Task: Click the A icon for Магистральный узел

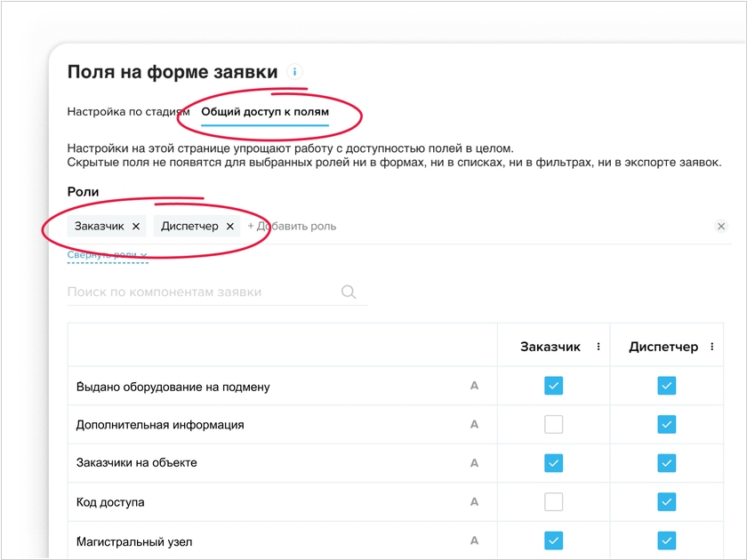Action: (474, 541)
